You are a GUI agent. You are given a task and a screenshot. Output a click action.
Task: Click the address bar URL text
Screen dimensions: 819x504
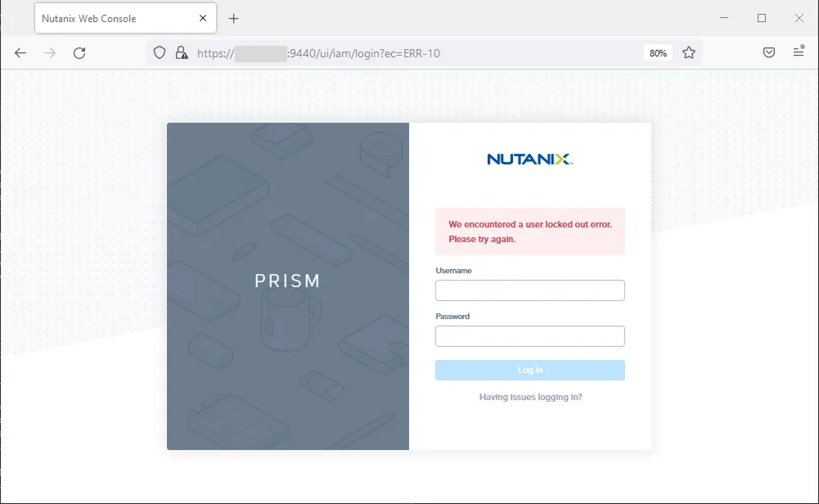[318, 53]
